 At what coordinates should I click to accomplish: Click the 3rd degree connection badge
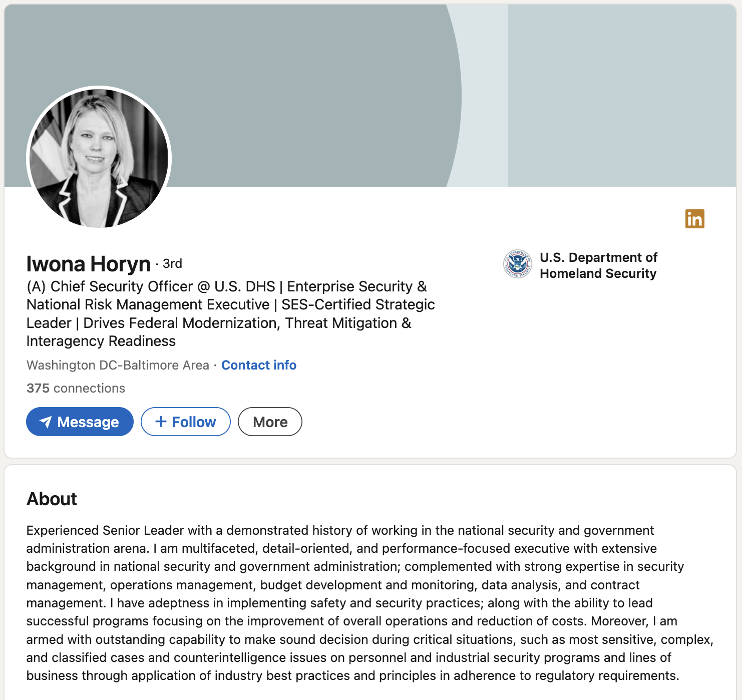(x=172, y=264)
